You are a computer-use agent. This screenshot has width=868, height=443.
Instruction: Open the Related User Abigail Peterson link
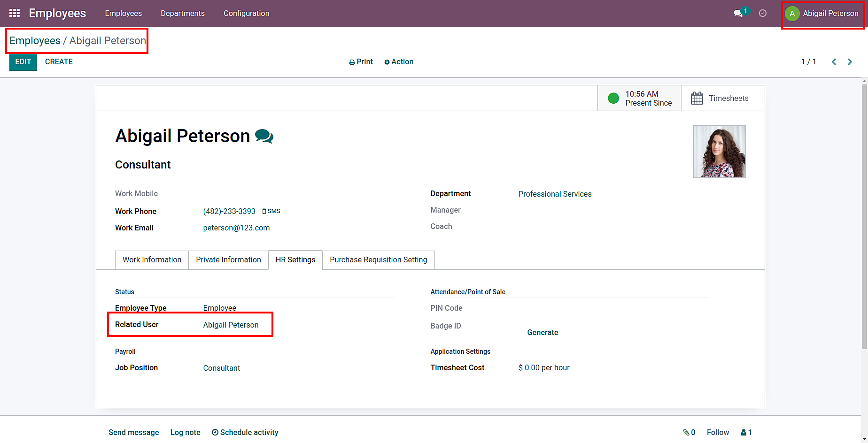click(231, 325)
